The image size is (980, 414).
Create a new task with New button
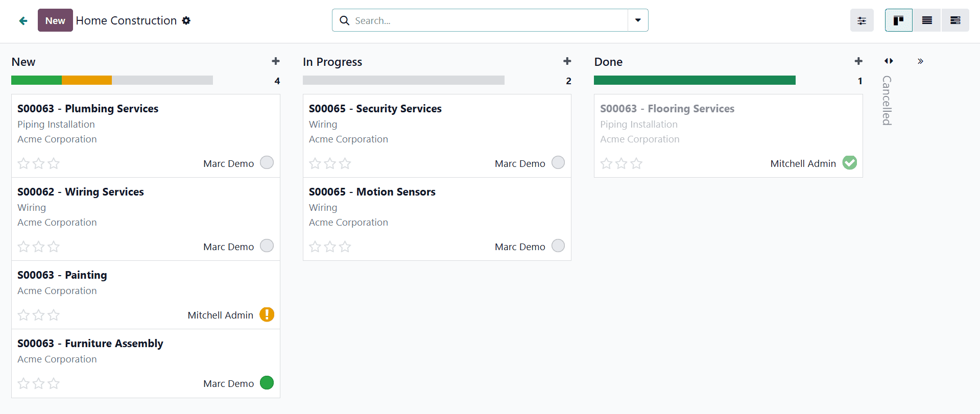(x=55, y=20)
